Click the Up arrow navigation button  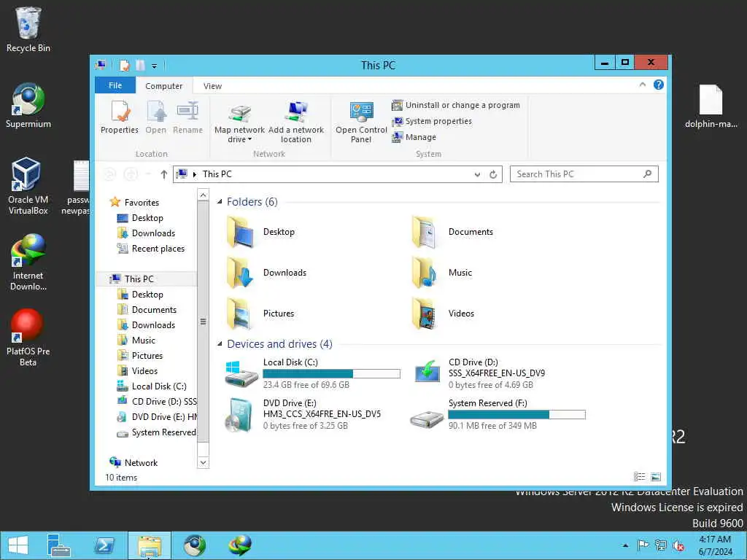(164, 174)
